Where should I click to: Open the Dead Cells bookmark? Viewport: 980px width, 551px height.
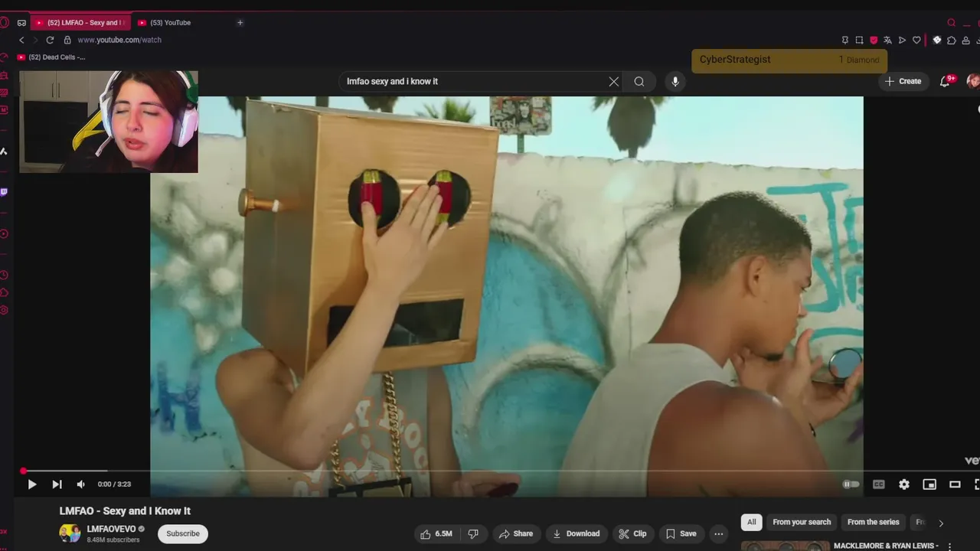pos(51,57)
